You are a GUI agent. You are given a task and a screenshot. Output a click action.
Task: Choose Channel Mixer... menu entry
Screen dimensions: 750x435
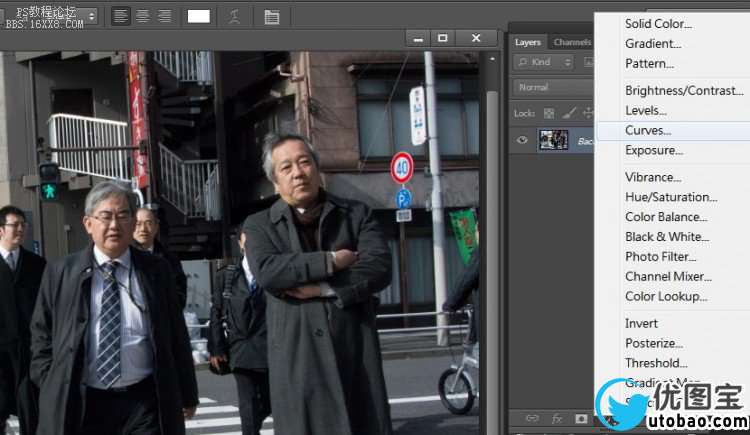[668, 277]
